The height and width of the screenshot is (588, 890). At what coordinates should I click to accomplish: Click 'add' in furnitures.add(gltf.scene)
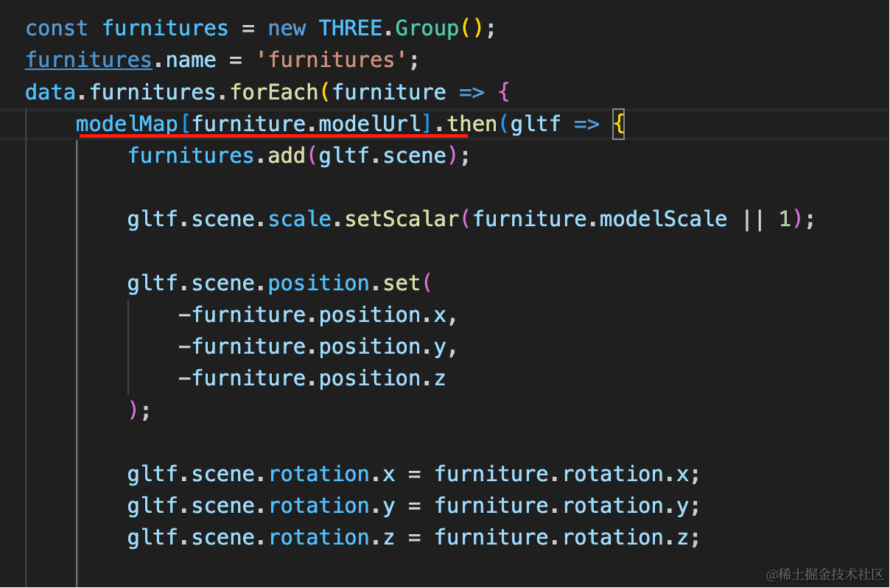[x=287, y=155]
